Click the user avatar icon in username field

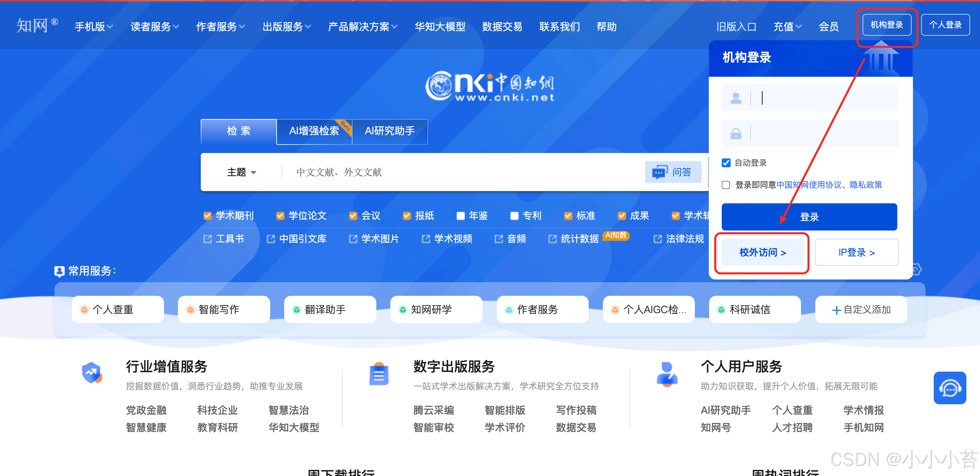pos(736,98)
